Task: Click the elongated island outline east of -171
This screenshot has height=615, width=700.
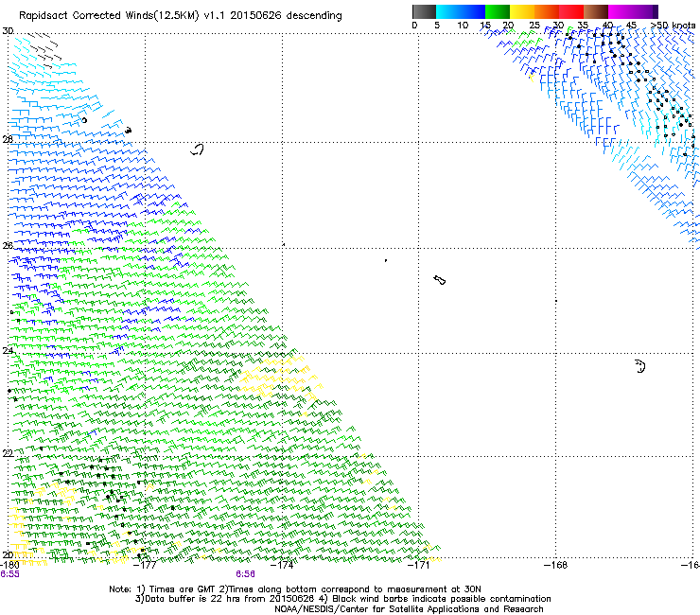Action: tap(440, 280)
